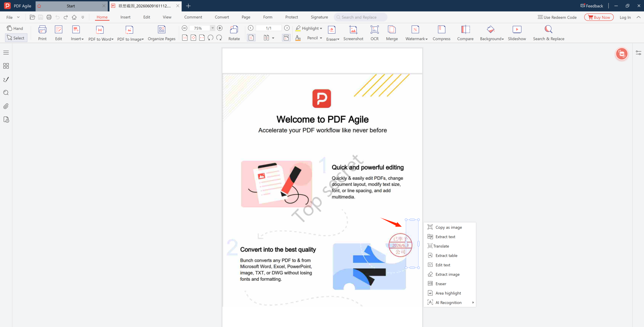Screen dimensions: 644x327
Task: Select actual size view icon
Action: click(185, 38)
